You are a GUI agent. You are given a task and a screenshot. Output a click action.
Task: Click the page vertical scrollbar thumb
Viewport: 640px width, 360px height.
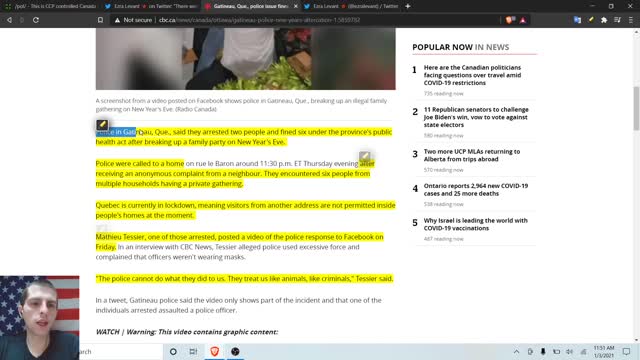[x=636, y=109]
